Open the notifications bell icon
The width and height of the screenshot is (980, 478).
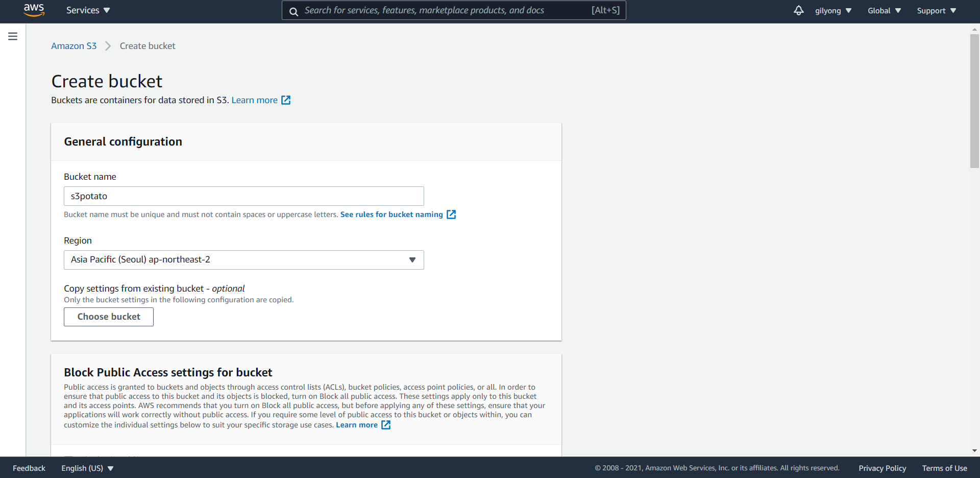799,10
